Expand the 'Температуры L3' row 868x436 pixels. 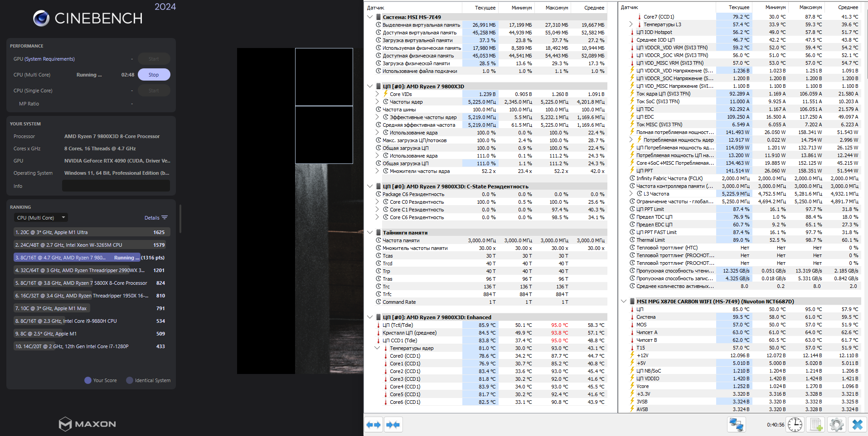pyautogui.click(x=631, y=24)
